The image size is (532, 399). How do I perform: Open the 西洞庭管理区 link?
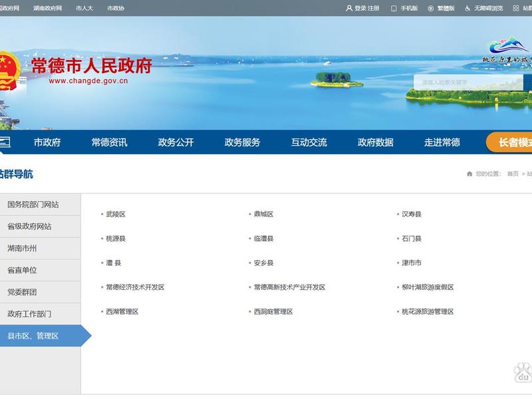pyautogui.click(x=273, y=312)
